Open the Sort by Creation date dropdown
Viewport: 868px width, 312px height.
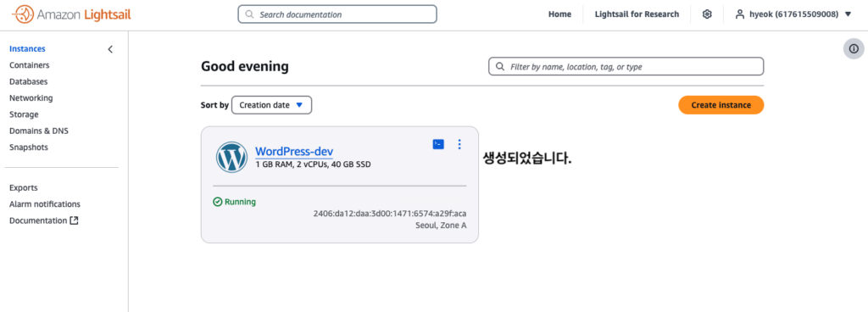pos(271,105)
